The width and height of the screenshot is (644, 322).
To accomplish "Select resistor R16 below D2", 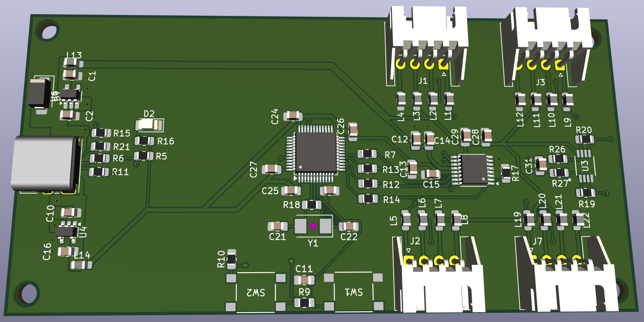I will [x=145, y=140].
